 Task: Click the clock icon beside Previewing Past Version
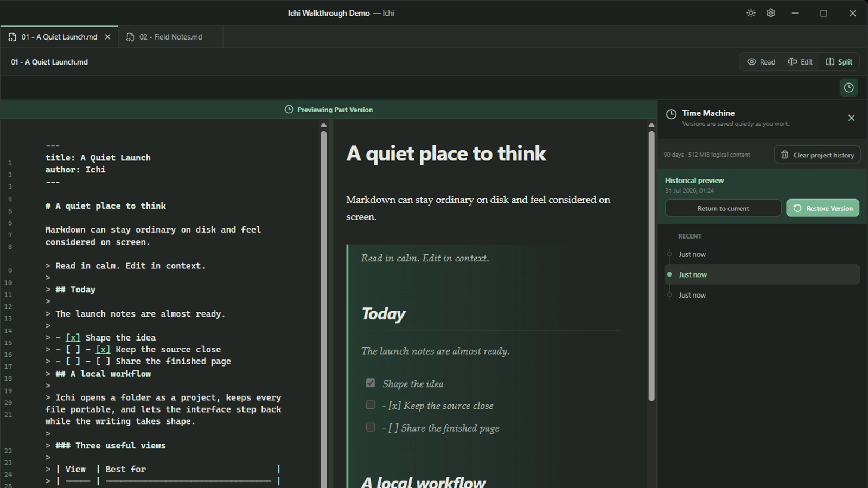coord(289,110)
